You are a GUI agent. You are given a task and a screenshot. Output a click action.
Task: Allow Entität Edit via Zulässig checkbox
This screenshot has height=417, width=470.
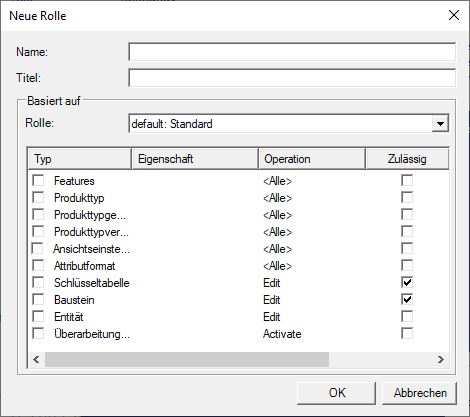[x=407, y=316]
